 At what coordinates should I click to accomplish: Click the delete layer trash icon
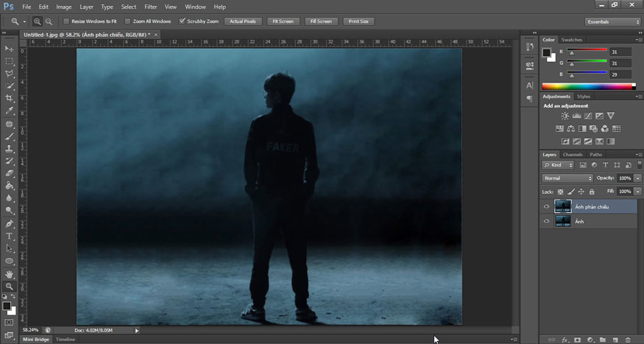pyautogui.click(x=628, y=340)
